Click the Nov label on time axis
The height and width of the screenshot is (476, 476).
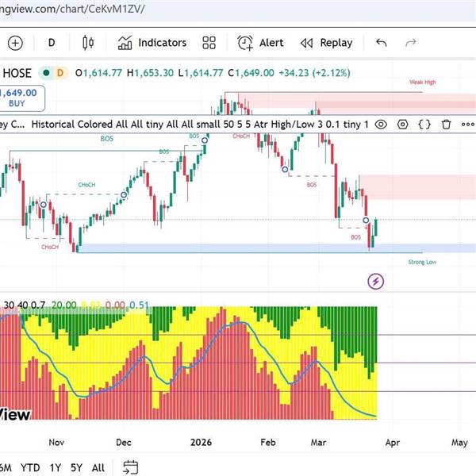click(56, 443)
